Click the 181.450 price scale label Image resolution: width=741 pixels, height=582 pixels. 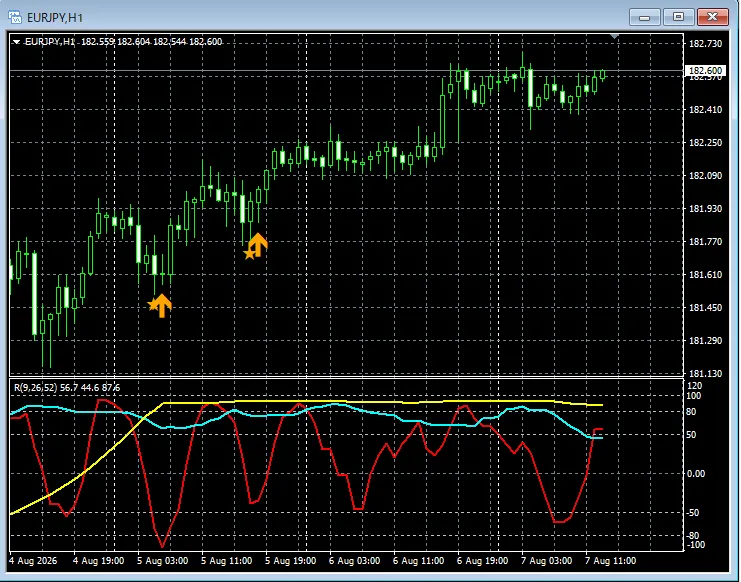(706, 308)
